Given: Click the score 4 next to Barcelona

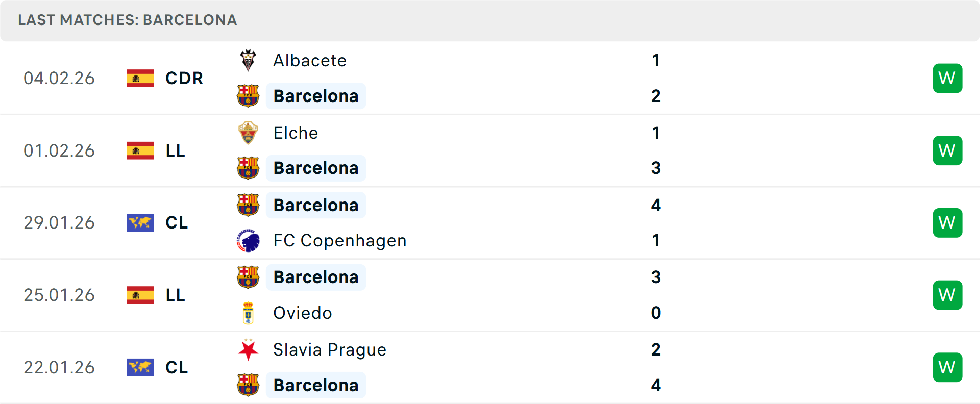Looking at the screenshot, I should (656, 205).
